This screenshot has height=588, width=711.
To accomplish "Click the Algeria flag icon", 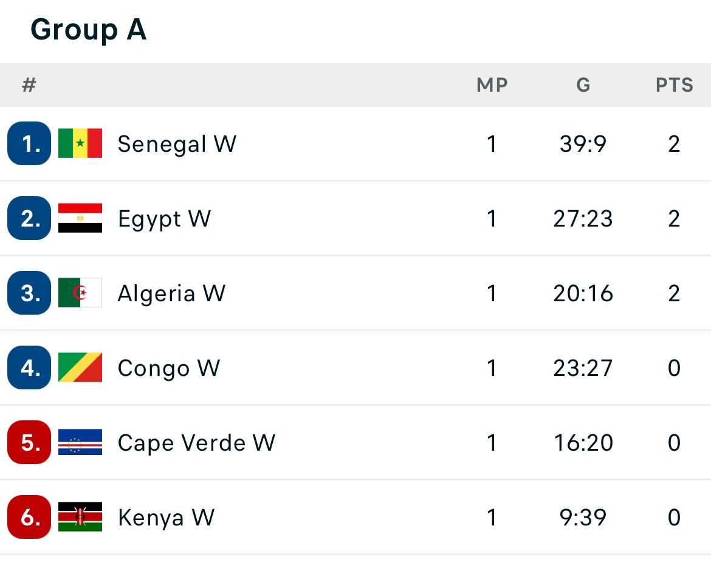I will tap(80, 293).
